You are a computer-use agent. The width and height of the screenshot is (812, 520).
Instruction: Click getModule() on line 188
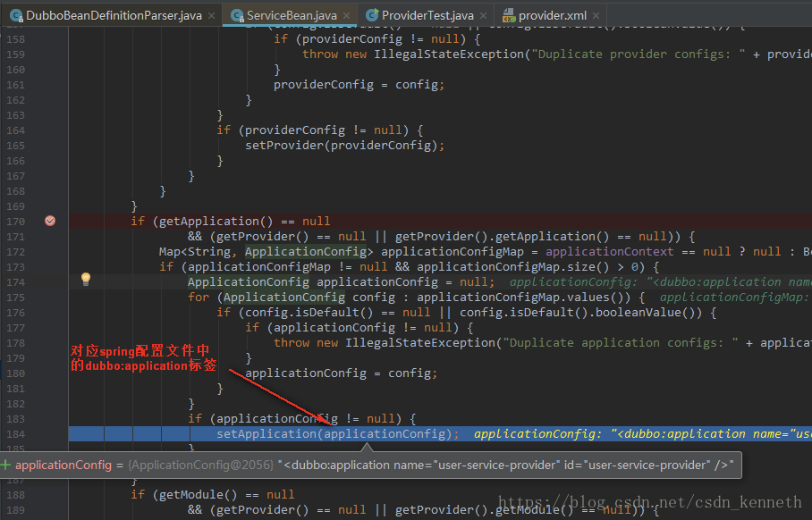[x=199, y=495]
